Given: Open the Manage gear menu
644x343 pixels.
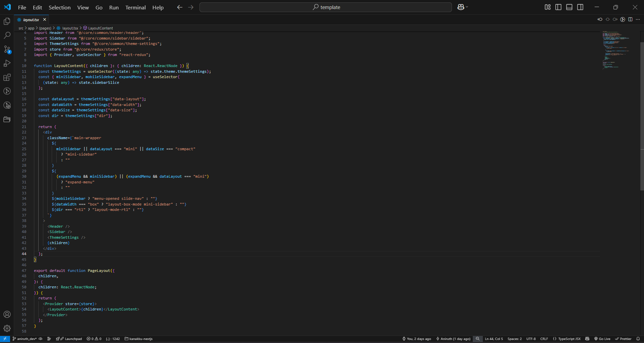Looking at the screenshot, I should click(x=7, y=329).
